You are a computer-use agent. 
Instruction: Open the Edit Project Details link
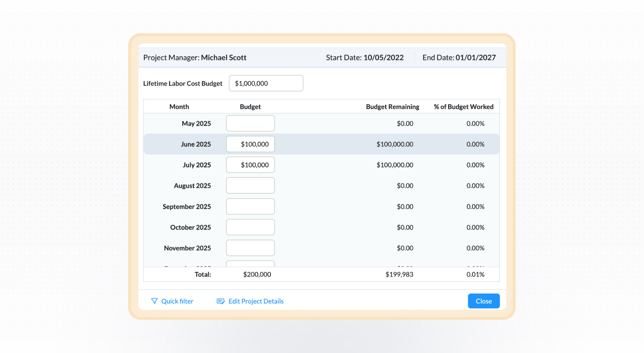click(256, 301)
